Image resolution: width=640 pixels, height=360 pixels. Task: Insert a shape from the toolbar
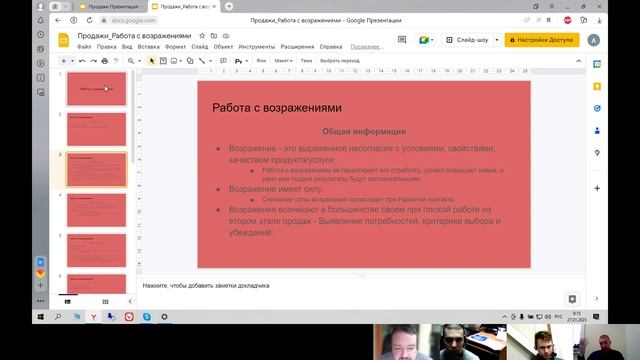[x=190, y=61]
